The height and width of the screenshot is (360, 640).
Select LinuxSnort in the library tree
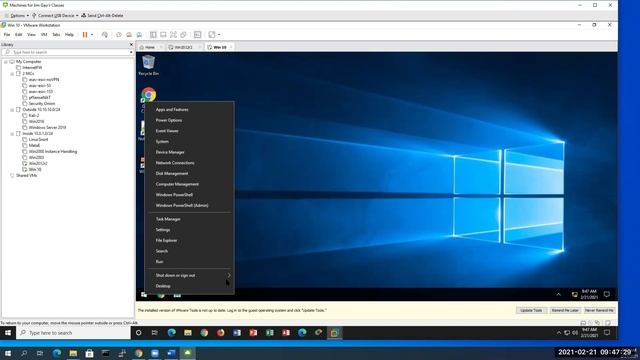pyautogui.click(x=38, y=140)
